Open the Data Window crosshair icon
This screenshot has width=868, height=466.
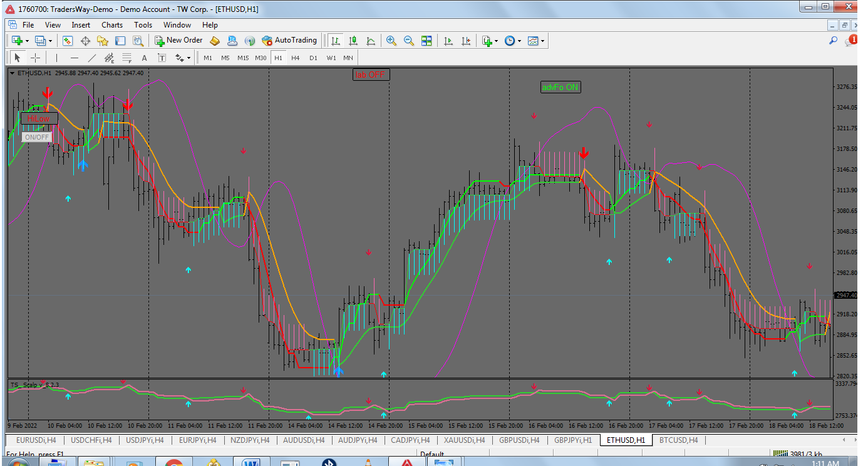[85, 41]
